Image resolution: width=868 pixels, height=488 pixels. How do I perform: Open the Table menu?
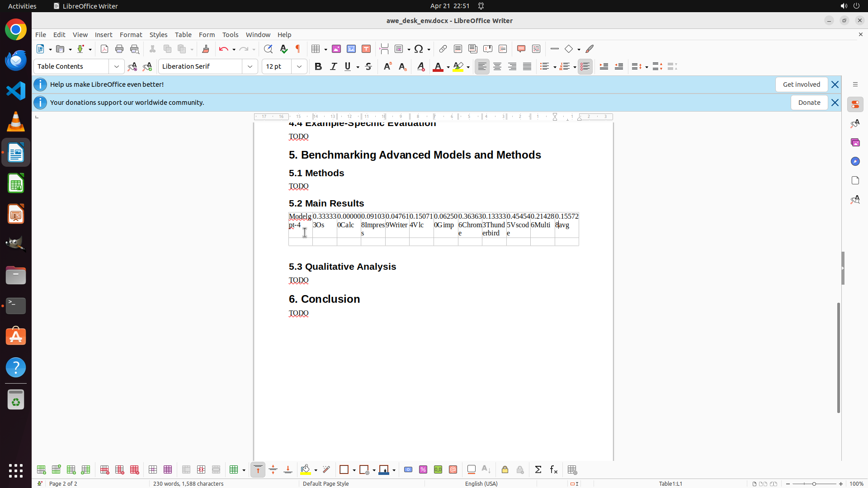pos(183,35)
